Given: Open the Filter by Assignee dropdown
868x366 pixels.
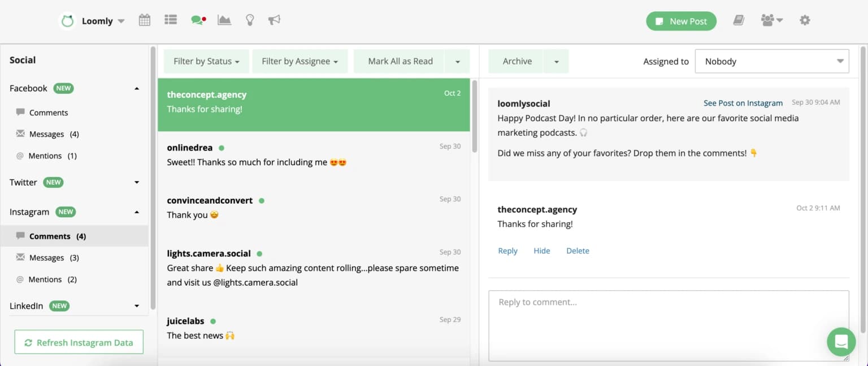Looking at the screenshot, I should tap(300, 61).
